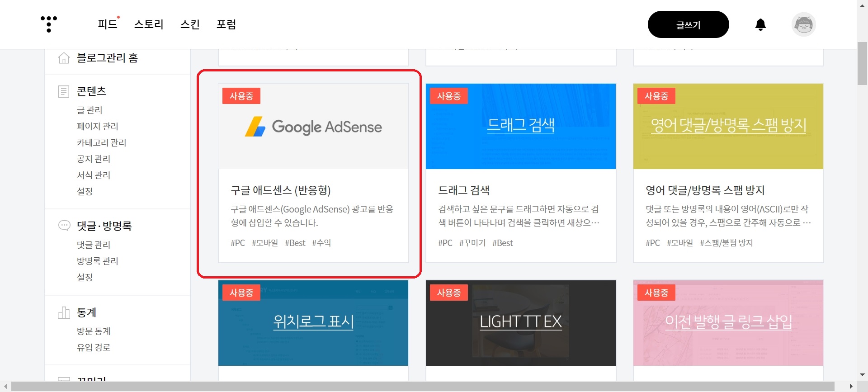Click the AdSense plugin description text

pyautogui.click(x=312, y=216)
